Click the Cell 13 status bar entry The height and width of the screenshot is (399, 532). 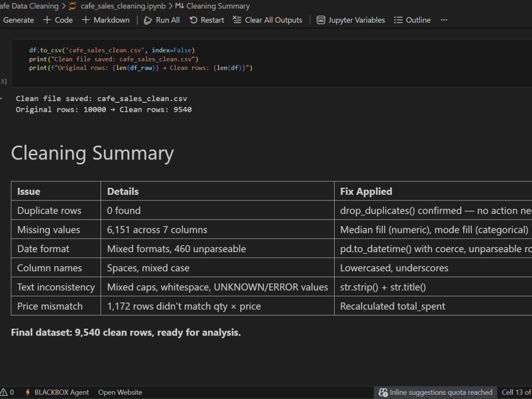point(517,392)
